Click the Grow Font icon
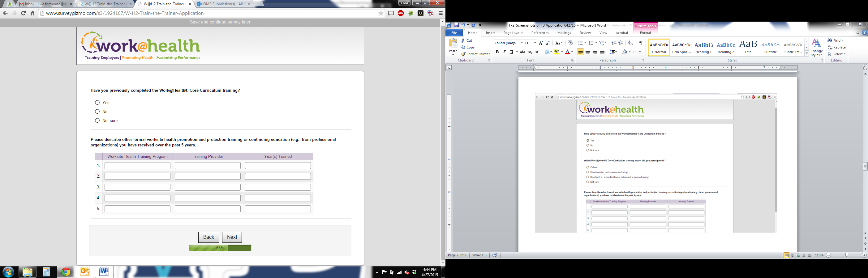 (x=541, y=43)
